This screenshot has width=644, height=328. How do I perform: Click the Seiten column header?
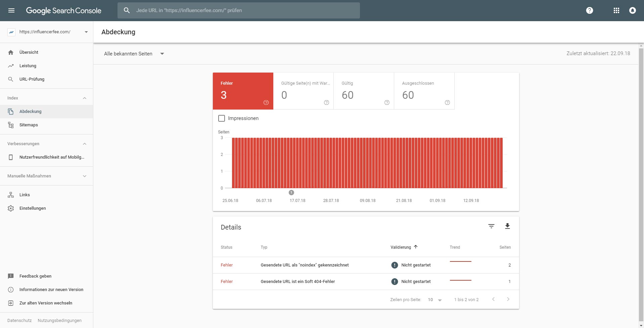505,247
